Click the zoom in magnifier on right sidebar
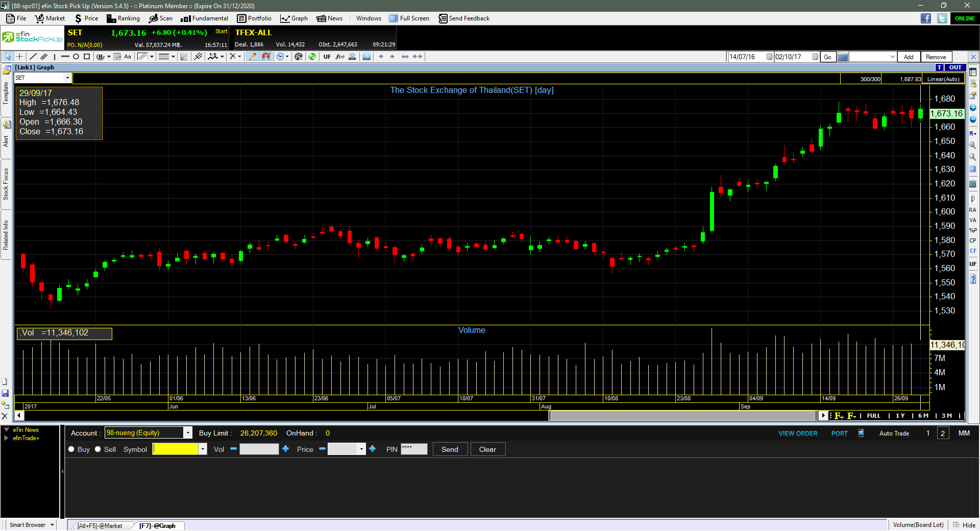 click(973, 145)
